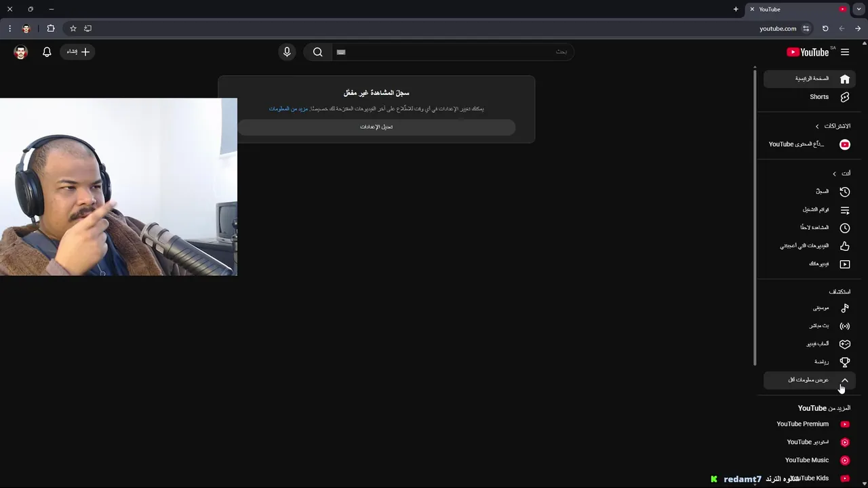Click the install/cast icon beside star
This screenshot has height=488, width=868.
[x=87, y=28]
